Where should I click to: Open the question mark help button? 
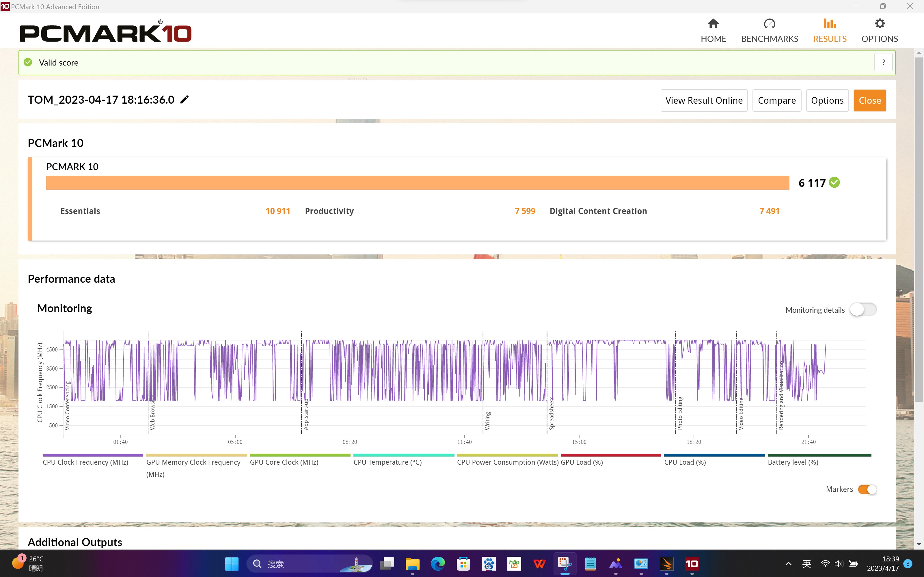click(883, 62)
